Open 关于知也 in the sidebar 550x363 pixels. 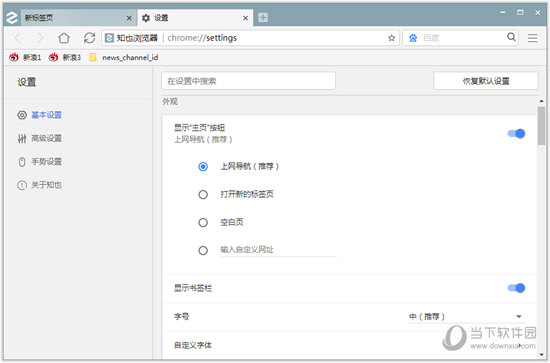coord(40,185)
